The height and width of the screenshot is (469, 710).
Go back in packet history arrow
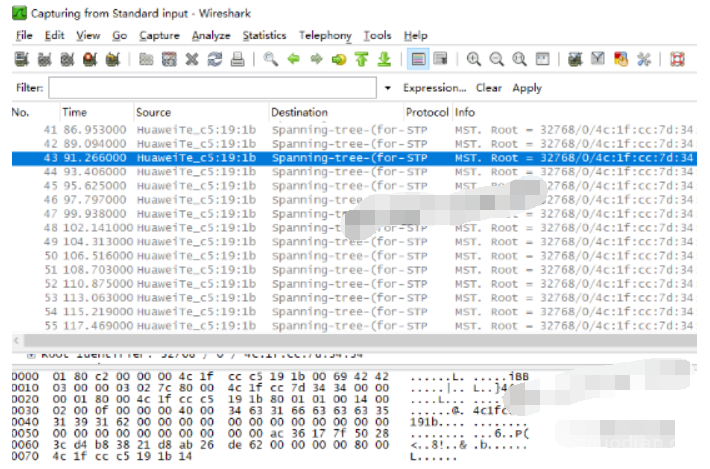point(293,59)
